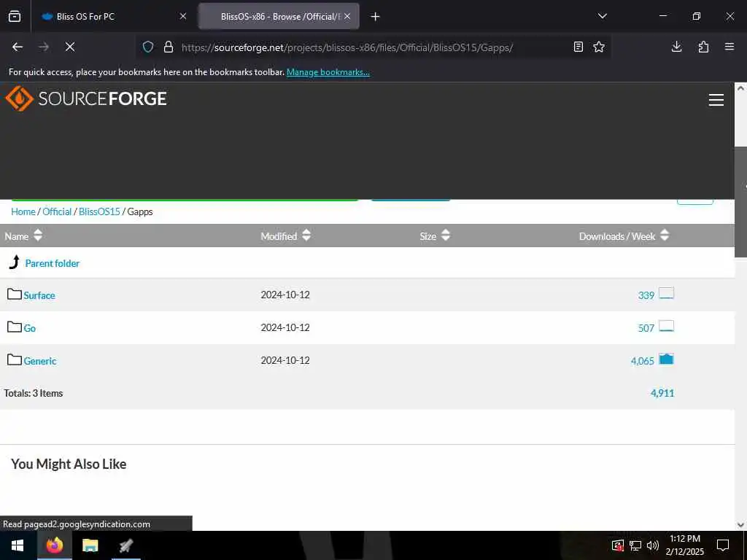Open the Go folder link

pyautogui.click(x=29, y=328)
